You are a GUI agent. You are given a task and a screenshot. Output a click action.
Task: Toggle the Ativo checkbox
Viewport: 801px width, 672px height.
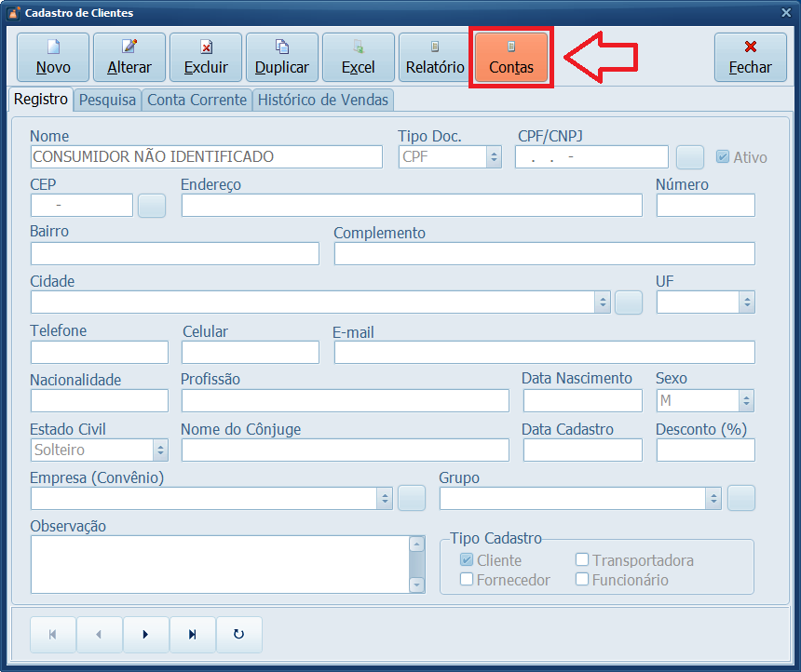[722, 157]
